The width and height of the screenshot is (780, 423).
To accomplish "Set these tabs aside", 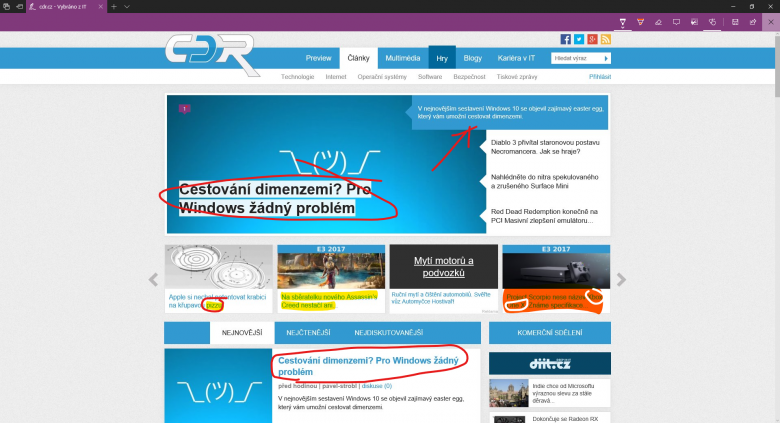I will click(x=19, y=6).
